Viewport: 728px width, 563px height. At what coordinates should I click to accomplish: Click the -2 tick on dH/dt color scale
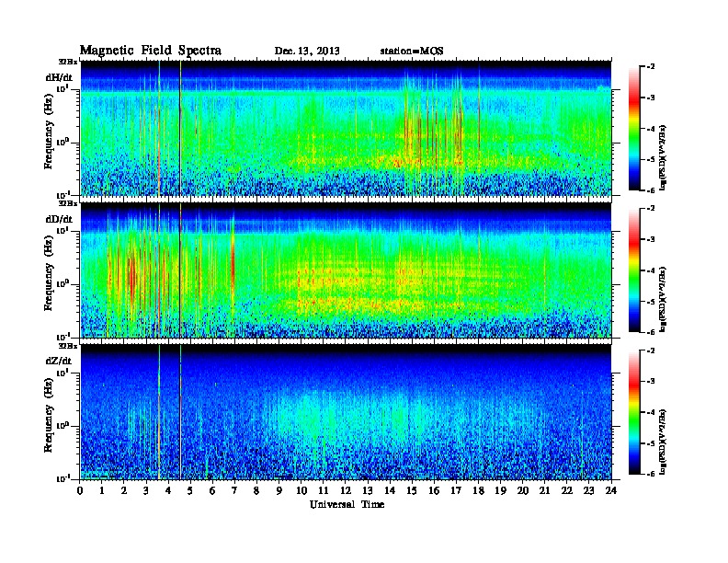pos(651,67)
